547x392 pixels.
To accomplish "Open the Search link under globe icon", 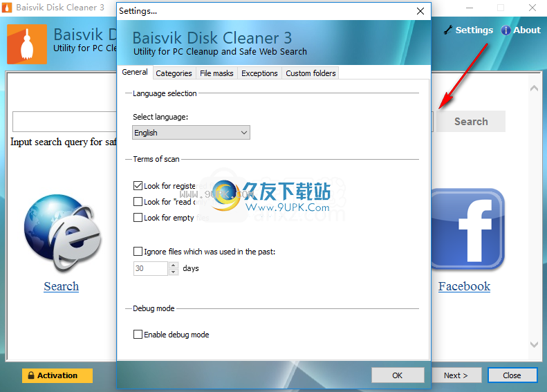I will [x=62, y=286].
